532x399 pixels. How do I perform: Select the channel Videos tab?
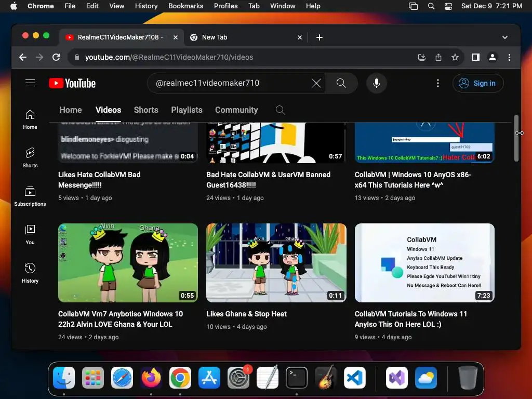click(x=108, y=110)
